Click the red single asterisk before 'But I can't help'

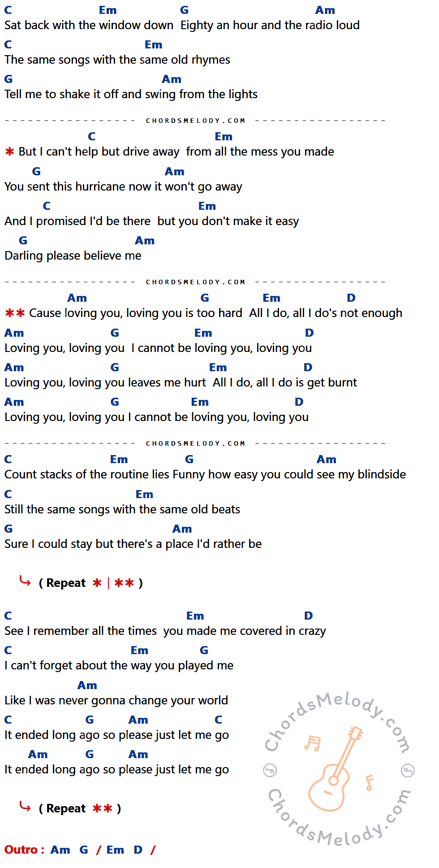click(9, 152)
